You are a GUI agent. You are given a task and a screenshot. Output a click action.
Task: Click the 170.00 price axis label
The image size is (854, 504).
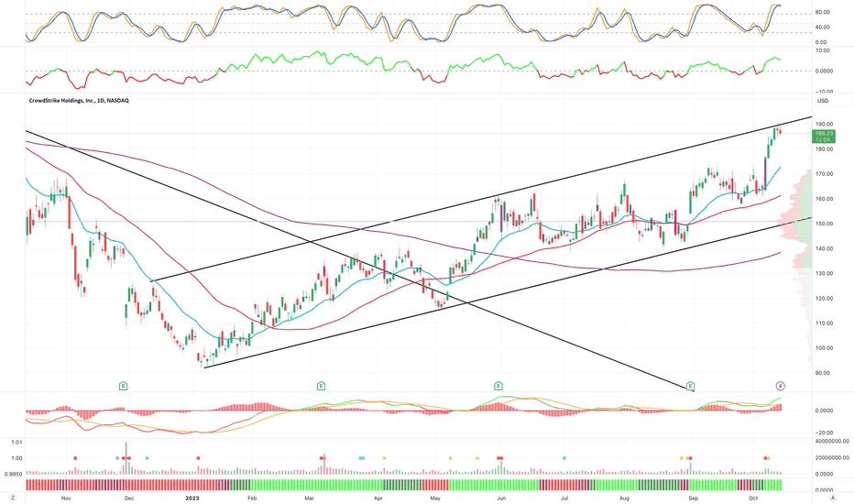pos(824,174)
